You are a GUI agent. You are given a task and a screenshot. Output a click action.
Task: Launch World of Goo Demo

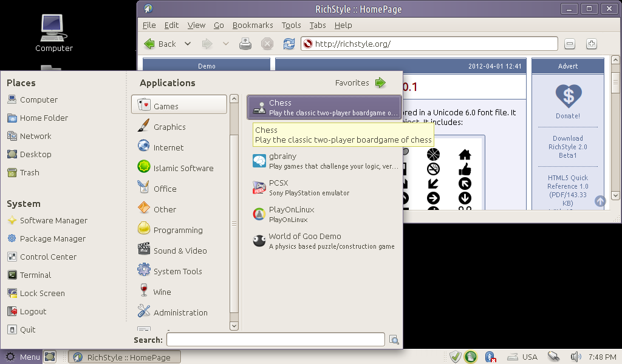tap(324, 241)
